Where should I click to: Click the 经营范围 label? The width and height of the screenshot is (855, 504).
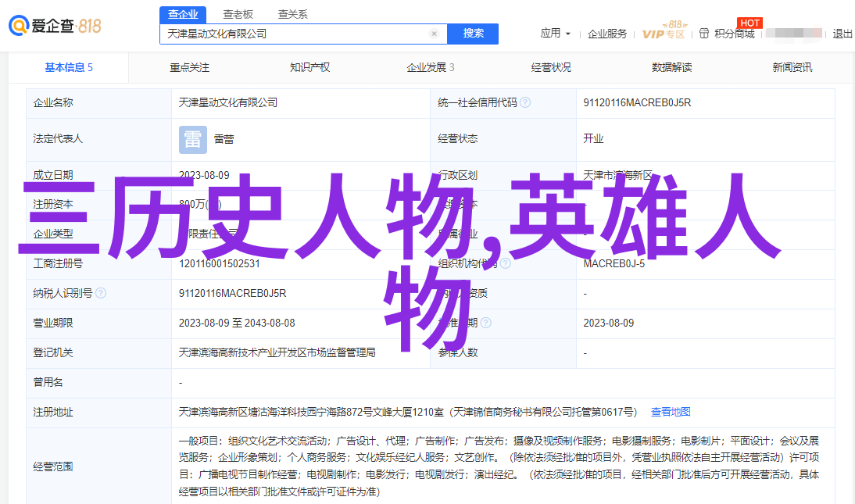point(53,467)
